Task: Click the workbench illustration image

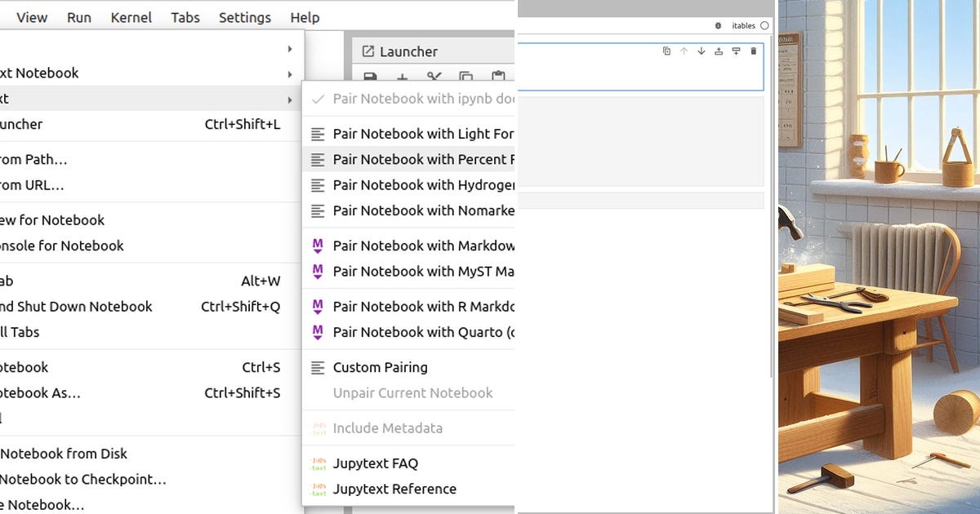Action: pyautogui.click(x=879, y=257)
